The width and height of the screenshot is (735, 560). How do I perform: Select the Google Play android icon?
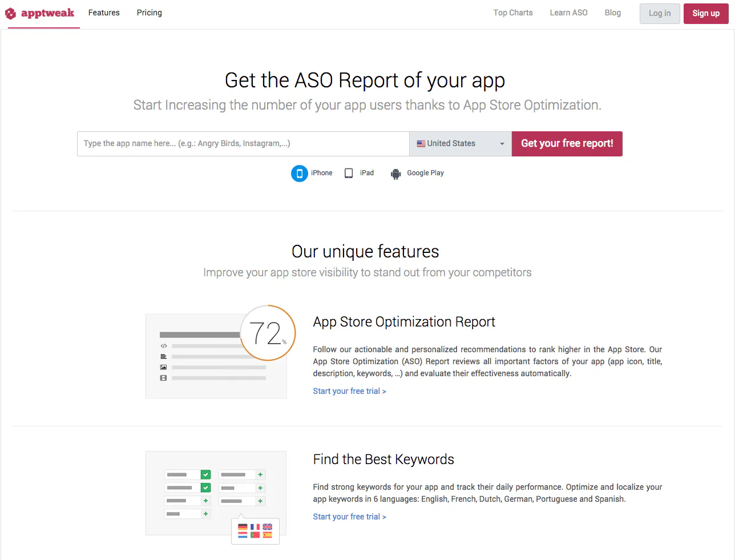tap(395, 174)
